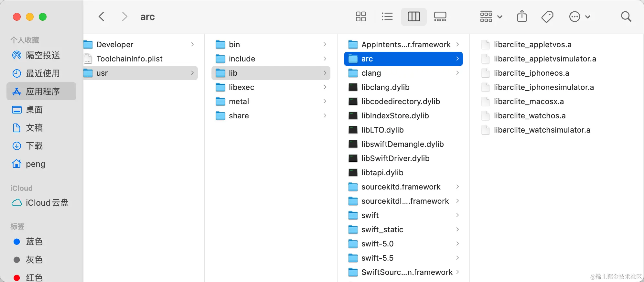Select the libLTO.dylib file
644x282 pixels.
click(382, 130)
